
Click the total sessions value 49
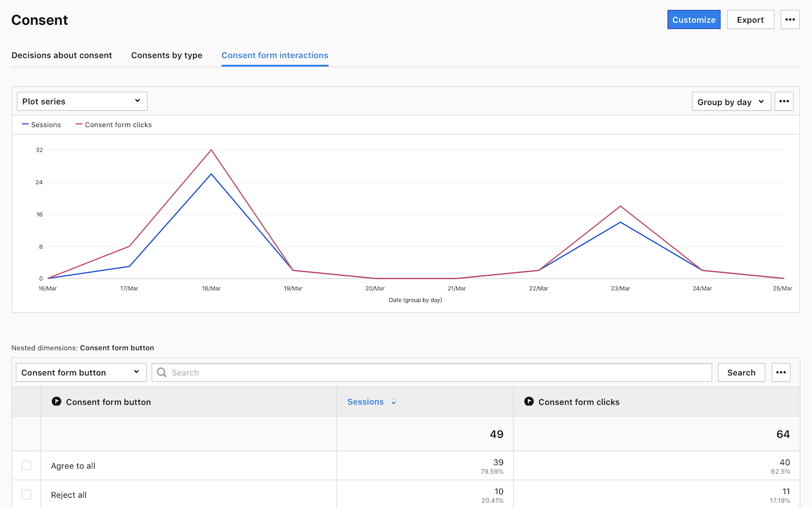[496, 434]
